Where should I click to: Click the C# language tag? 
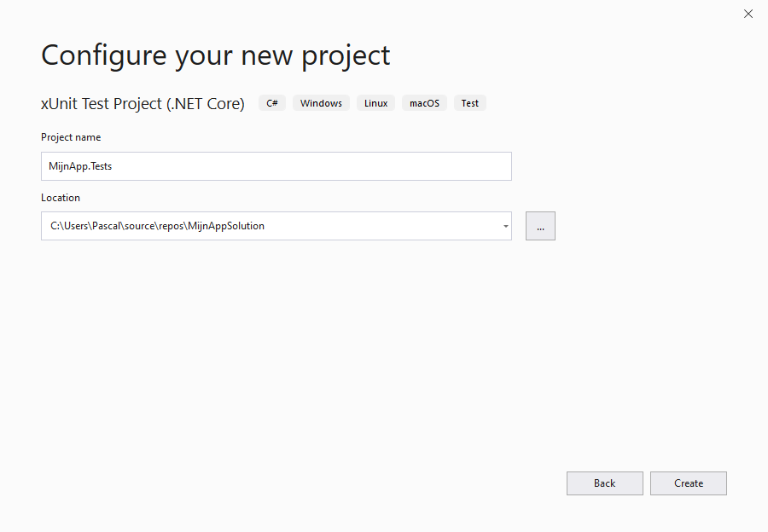point(272,103)
